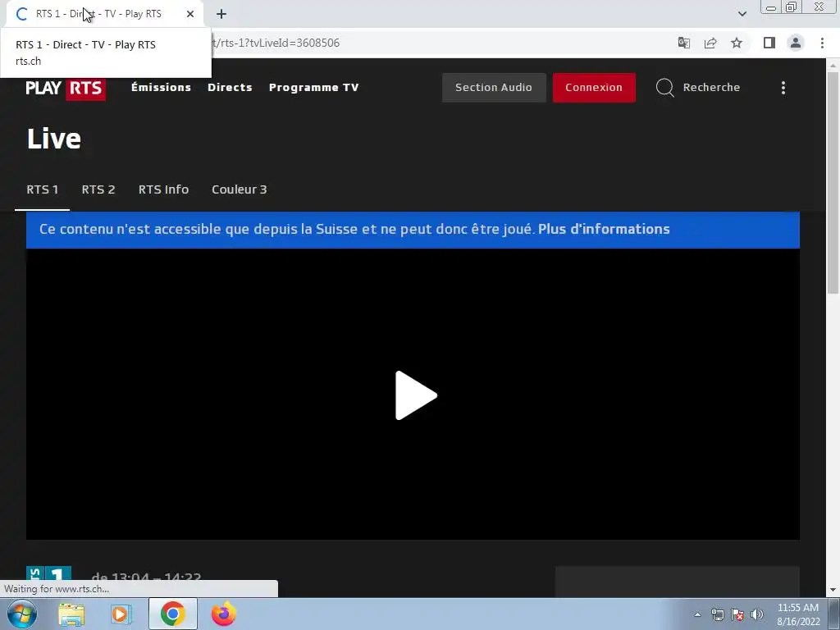Switch to the RTS 1 channel tab
This screenshot has width=840, height=630.
point(43,189)
